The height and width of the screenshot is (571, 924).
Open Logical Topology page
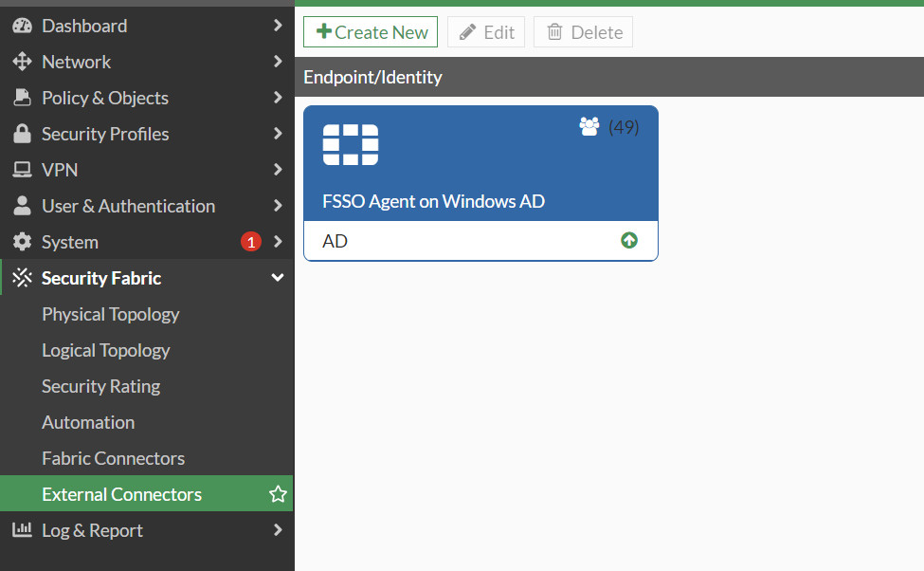106,350
